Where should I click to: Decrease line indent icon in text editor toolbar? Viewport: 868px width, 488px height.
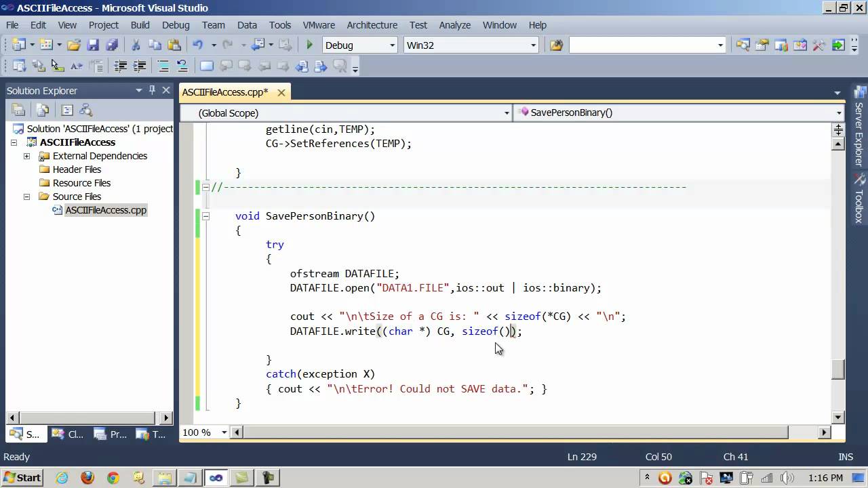point(121,66)
